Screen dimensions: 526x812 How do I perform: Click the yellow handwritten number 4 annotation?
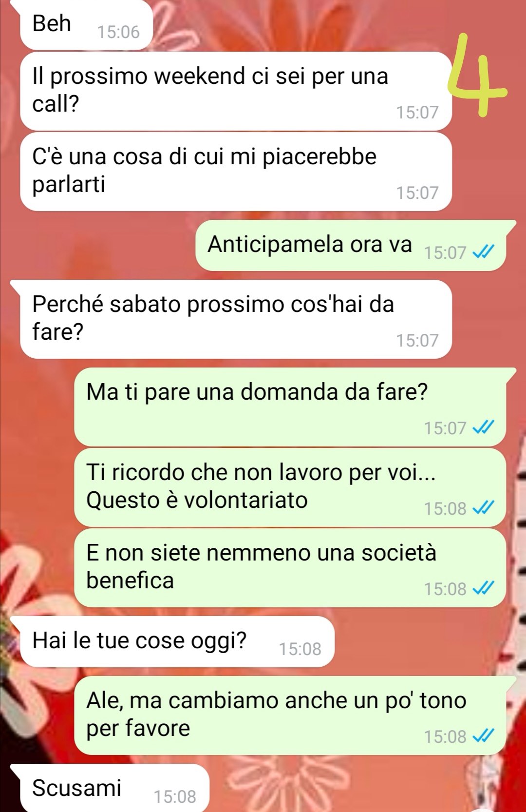pos(477,76)
